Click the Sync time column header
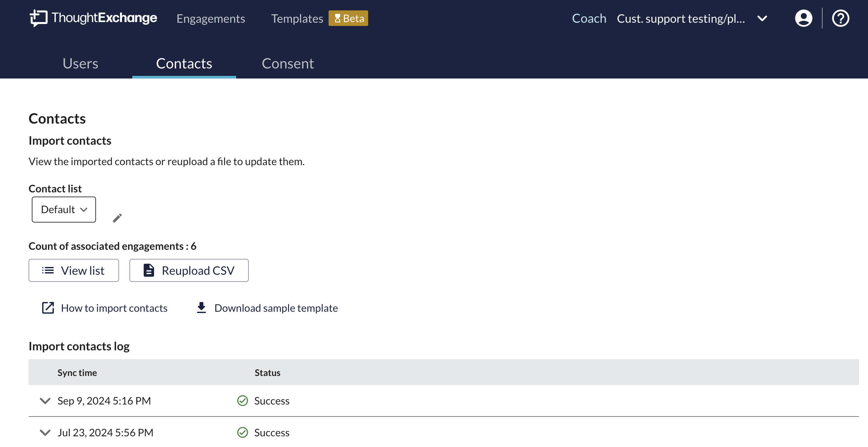The width and height of the screenshot is (868, 447). (x=77, y=373)
